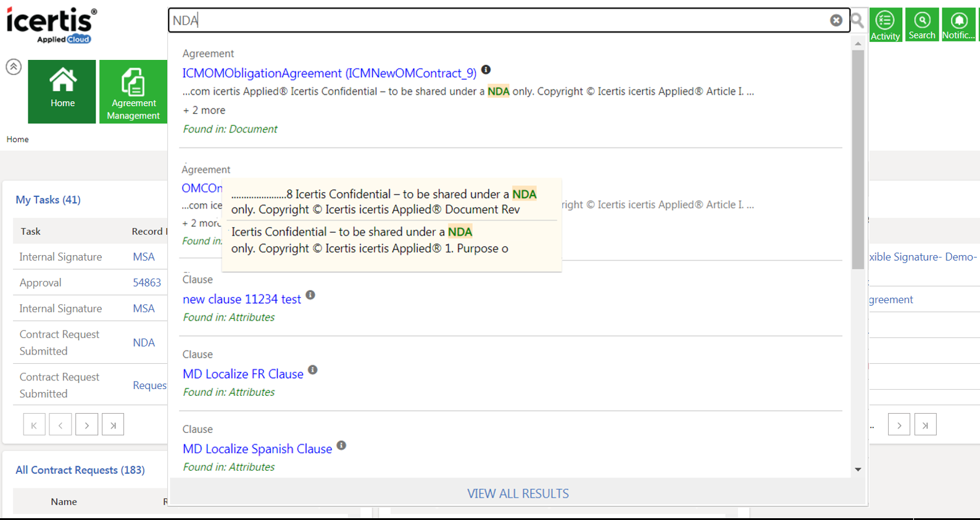Clear the NDA search text with X icon
980x520 pixels.
[836, 20]
